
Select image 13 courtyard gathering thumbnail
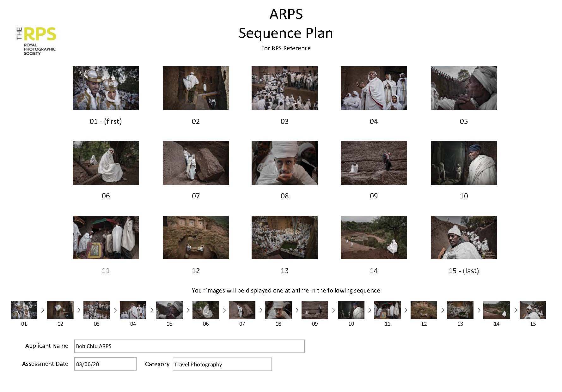[284, 237]
